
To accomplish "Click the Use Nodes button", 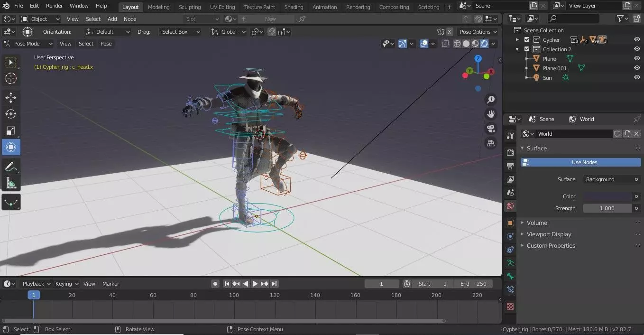I will click(x=581, y=162).
